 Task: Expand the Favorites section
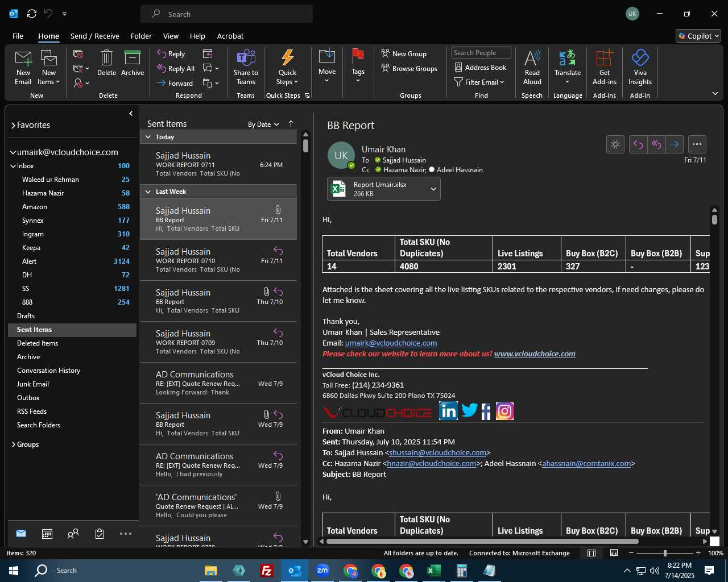[x=13, y=126]
